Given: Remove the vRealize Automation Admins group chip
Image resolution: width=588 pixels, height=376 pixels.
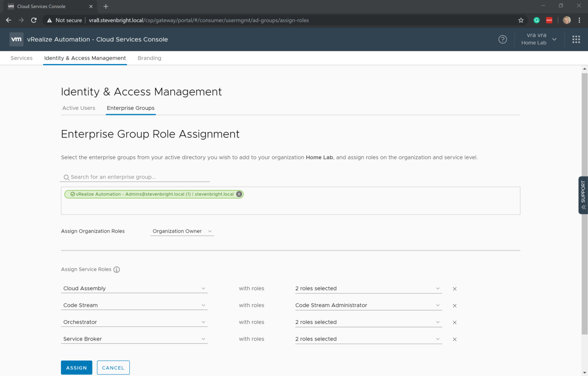Looking at the screenshot, I should pyautogui.click(x=239, y=194).
